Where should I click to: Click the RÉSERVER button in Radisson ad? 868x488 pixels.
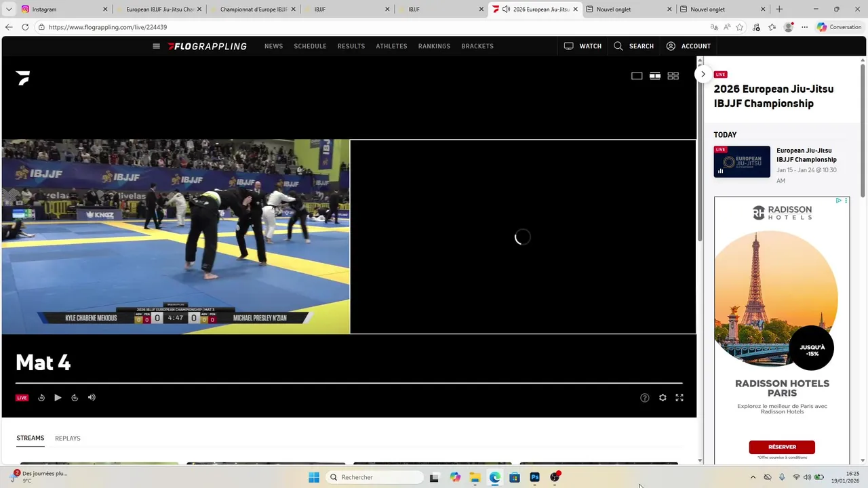[x=782, y=447]
